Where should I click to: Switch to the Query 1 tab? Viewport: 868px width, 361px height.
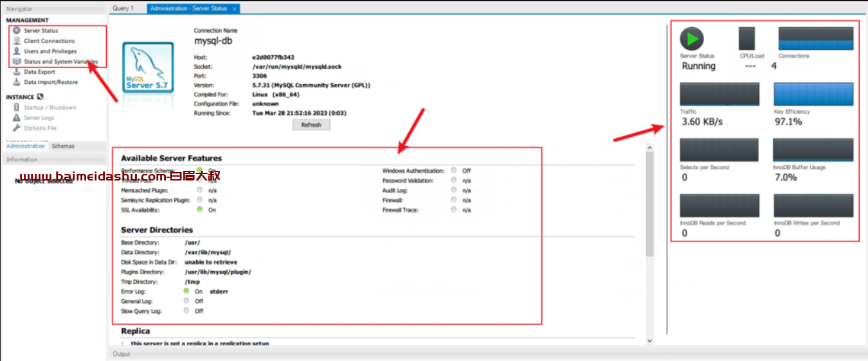(123, 8)
